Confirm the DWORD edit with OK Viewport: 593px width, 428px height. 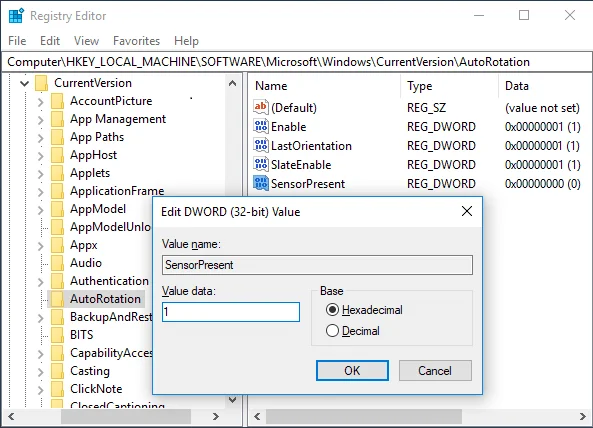[x=352, y=371]
